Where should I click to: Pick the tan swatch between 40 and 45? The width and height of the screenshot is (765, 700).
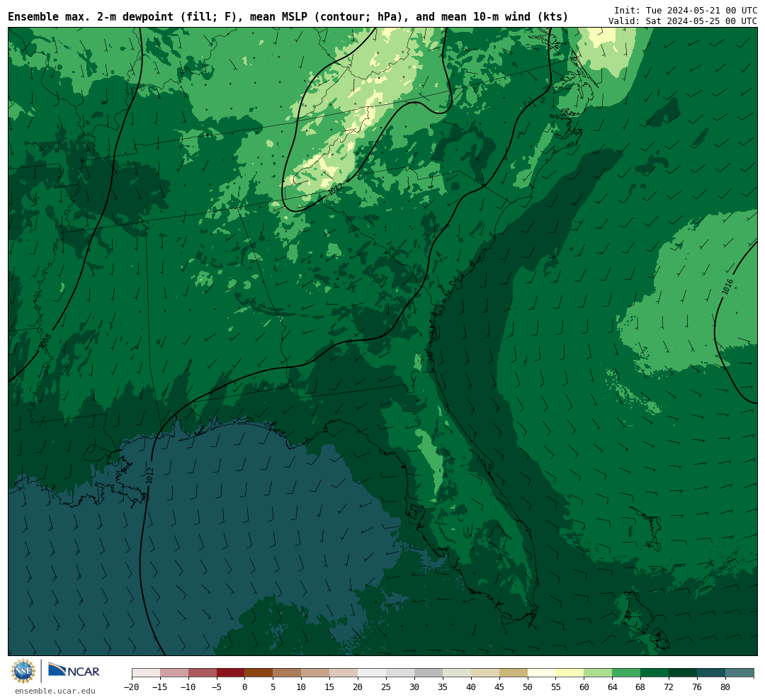(x=485, y=673)
